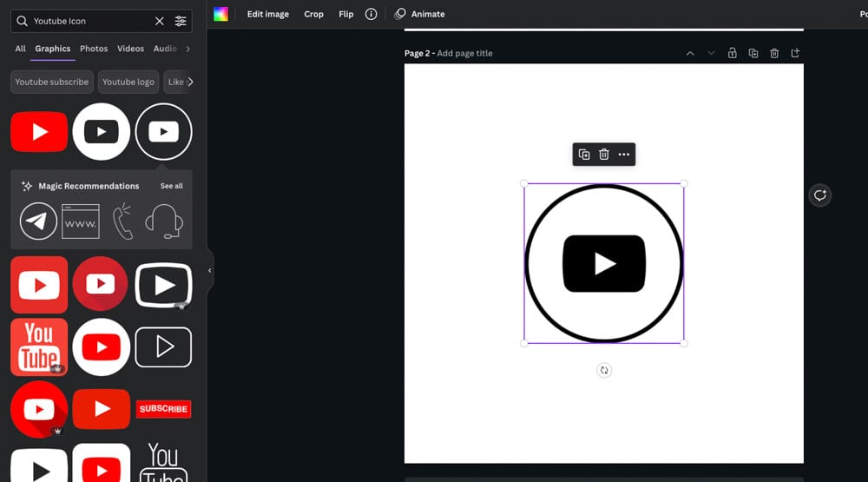
Task: Move page down with chevron
Action: 711,53
